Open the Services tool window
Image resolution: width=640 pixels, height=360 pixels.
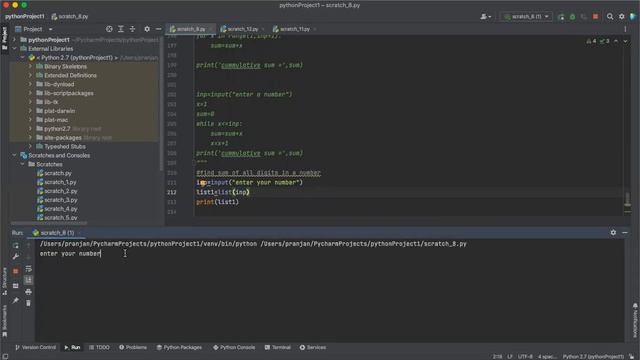pos(313,347)
